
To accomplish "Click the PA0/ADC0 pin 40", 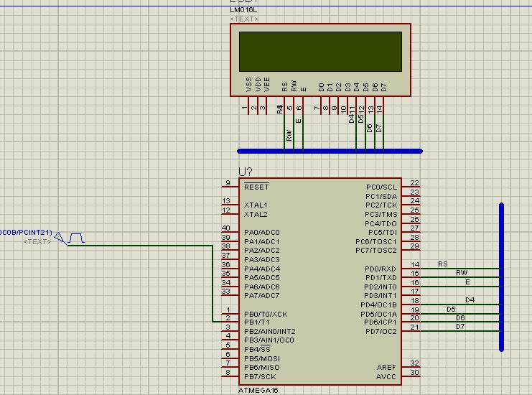I will (x=230, y=233).
